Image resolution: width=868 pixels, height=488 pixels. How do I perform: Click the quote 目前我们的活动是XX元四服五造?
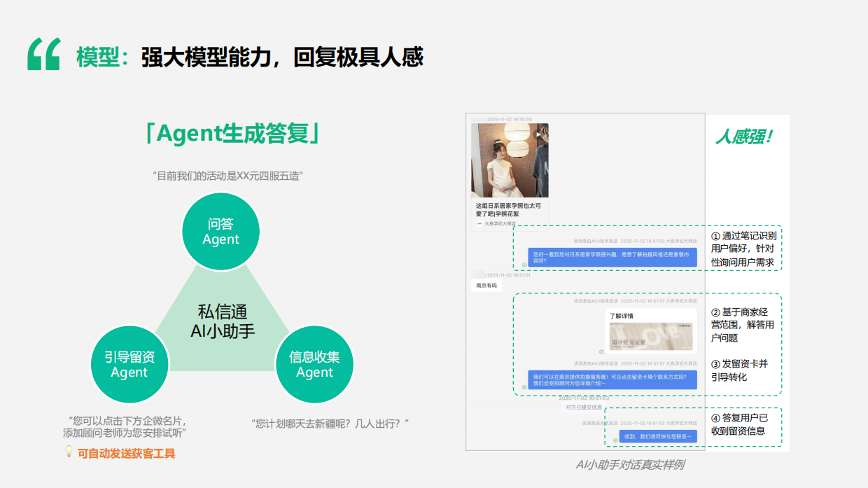227,176
